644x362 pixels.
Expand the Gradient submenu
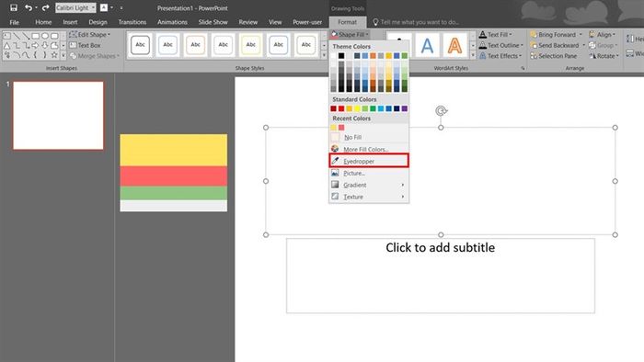(x=368, y=185)
